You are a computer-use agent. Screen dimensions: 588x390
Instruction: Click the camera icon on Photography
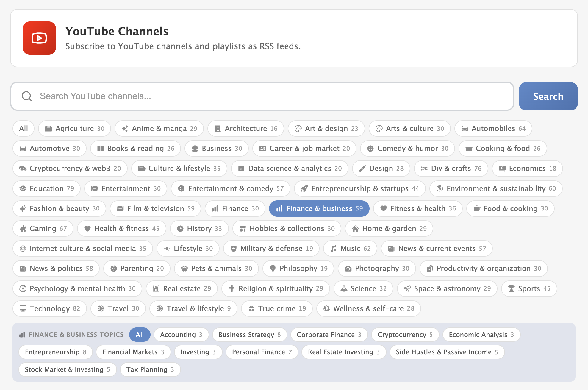(348, 269)
